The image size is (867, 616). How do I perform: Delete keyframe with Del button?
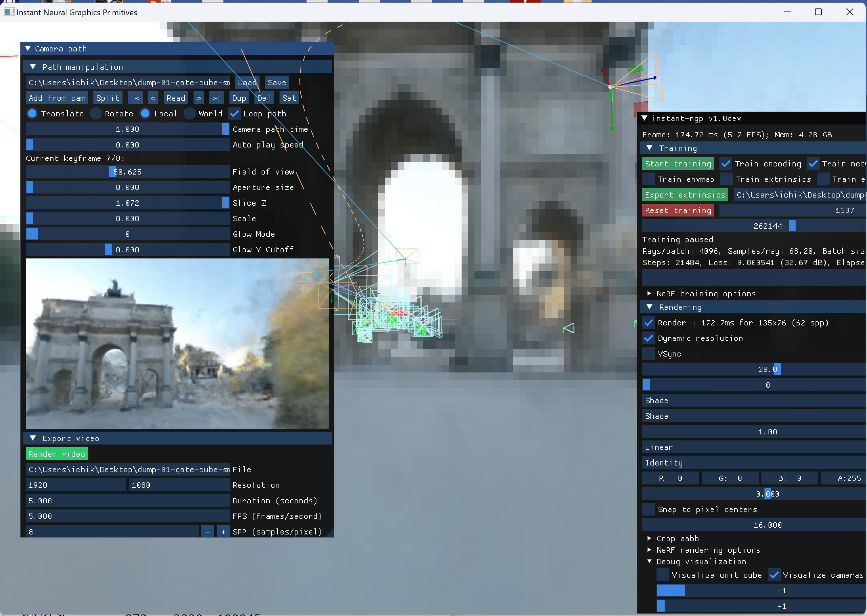pos(264,98)
